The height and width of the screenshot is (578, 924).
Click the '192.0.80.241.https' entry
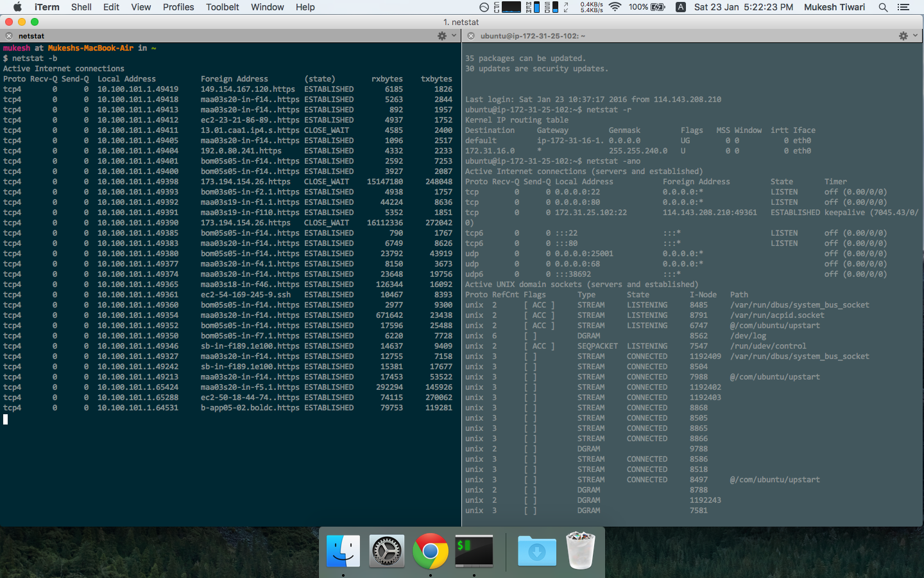click(x=241, y=151)
